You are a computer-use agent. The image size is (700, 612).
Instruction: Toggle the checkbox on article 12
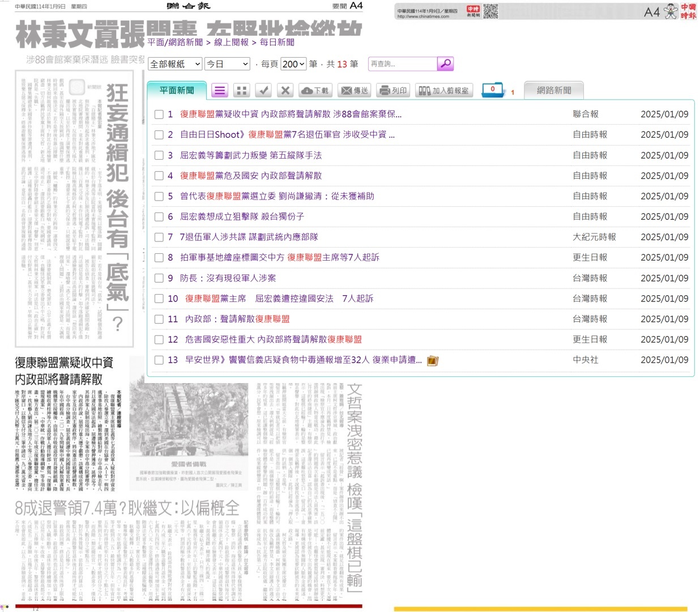click(159, 339)
